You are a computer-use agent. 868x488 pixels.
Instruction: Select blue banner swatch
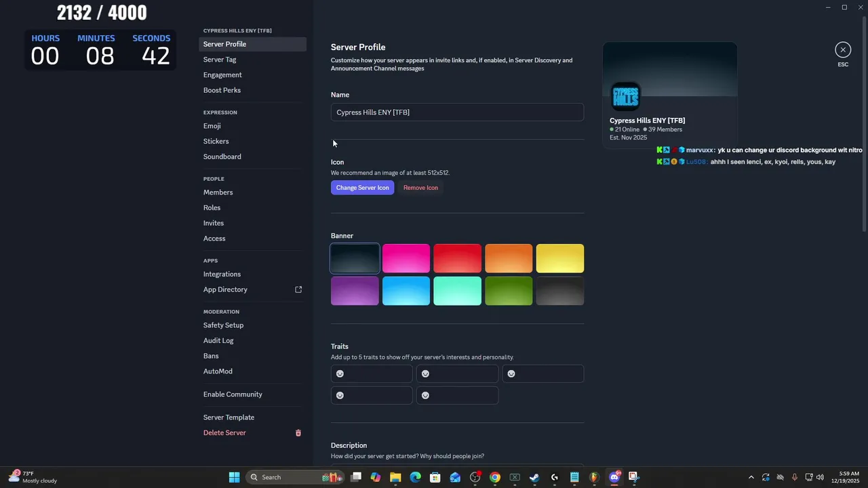point(406,291)
